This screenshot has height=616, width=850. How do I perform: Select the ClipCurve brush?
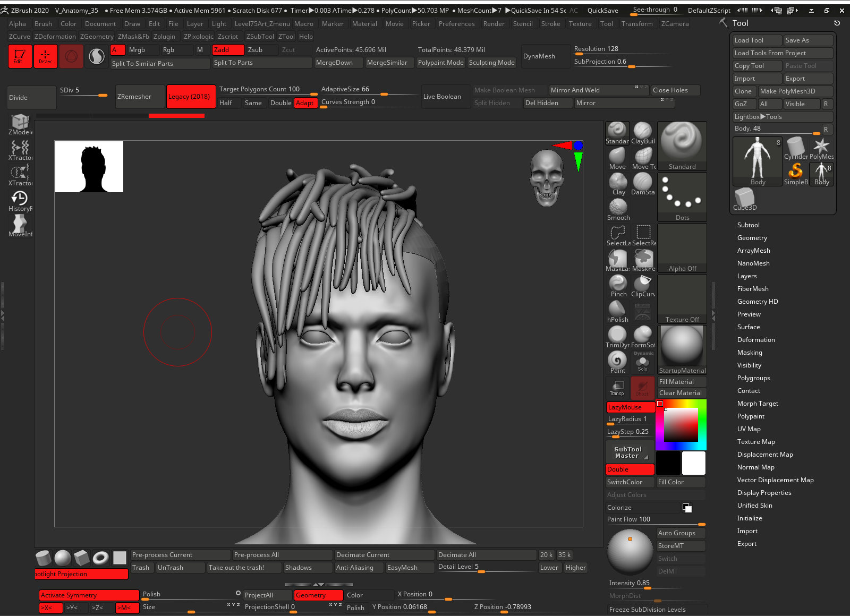coord(643,286)
